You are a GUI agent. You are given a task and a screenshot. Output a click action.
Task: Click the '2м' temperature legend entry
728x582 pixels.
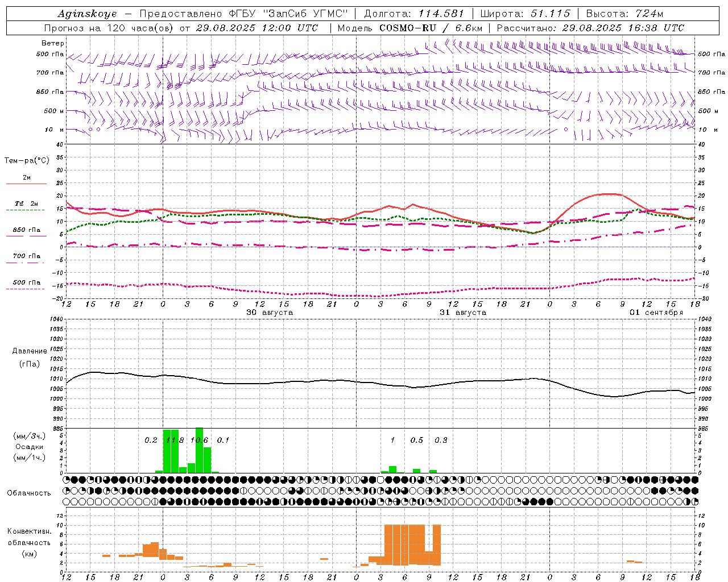tap(27, 178)
